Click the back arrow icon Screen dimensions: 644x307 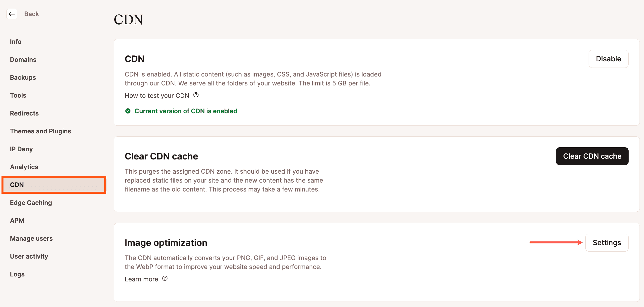click(x=12, y=14)
